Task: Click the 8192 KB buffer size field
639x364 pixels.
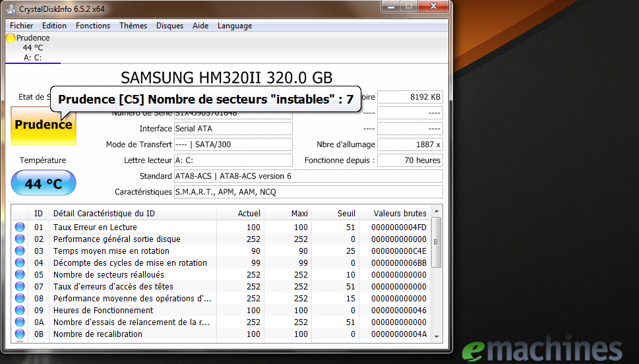Action: 410,97
